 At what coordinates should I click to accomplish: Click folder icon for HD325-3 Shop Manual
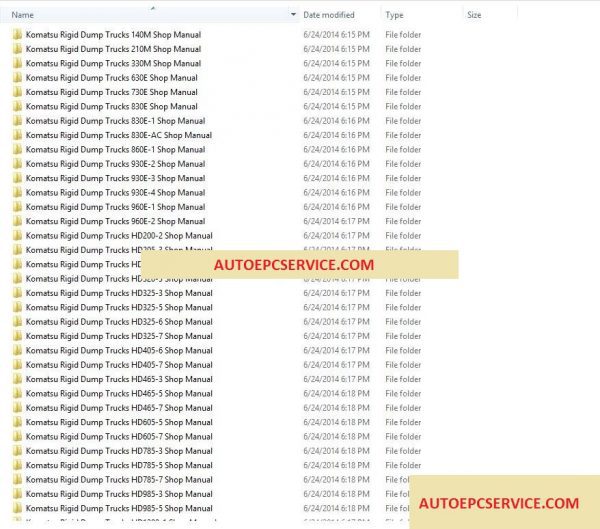[x=17, y=293]
